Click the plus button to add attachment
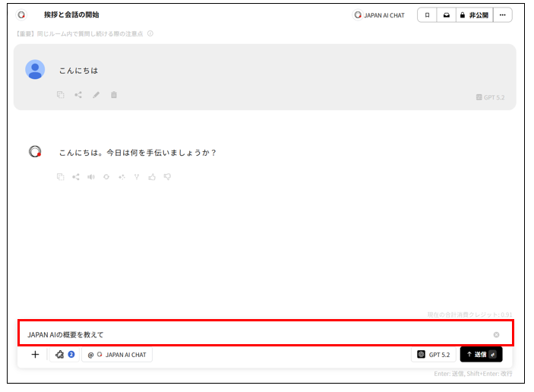Screen dimensions: 534x392 coord(35,355)
